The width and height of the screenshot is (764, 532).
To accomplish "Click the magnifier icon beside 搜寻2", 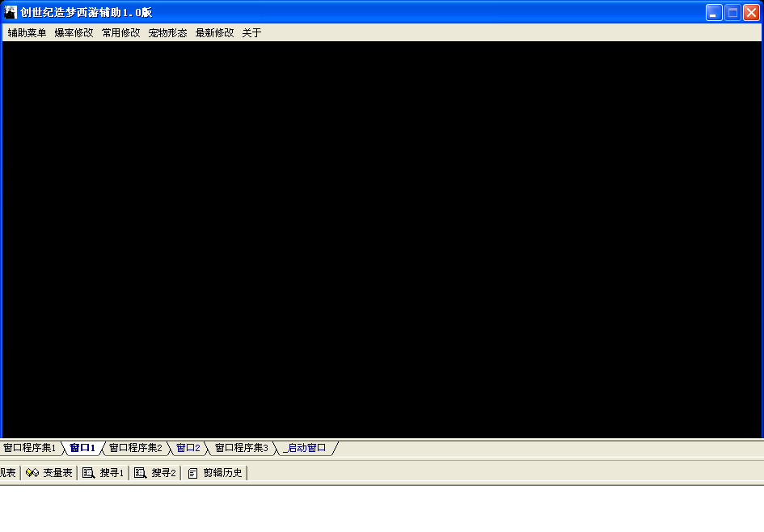I will (x=141, y=472).
